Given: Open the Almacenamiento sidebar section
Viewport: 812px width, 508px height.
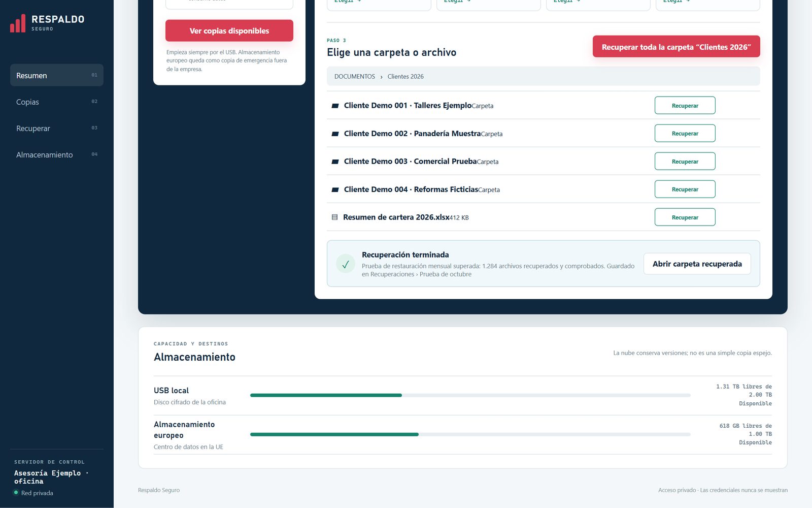Looking at the screenshot, I should [57, 154].
